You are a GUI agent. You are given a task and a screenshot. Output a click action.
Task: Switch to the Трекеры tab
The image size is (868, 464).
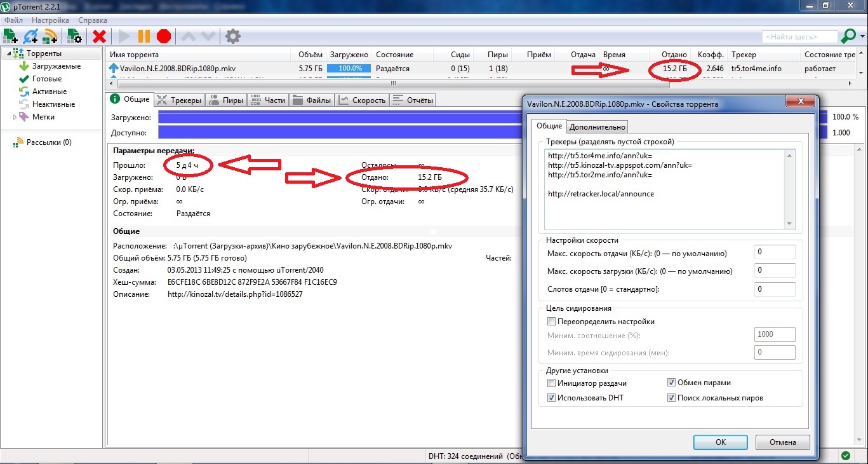tap(180, 100)
